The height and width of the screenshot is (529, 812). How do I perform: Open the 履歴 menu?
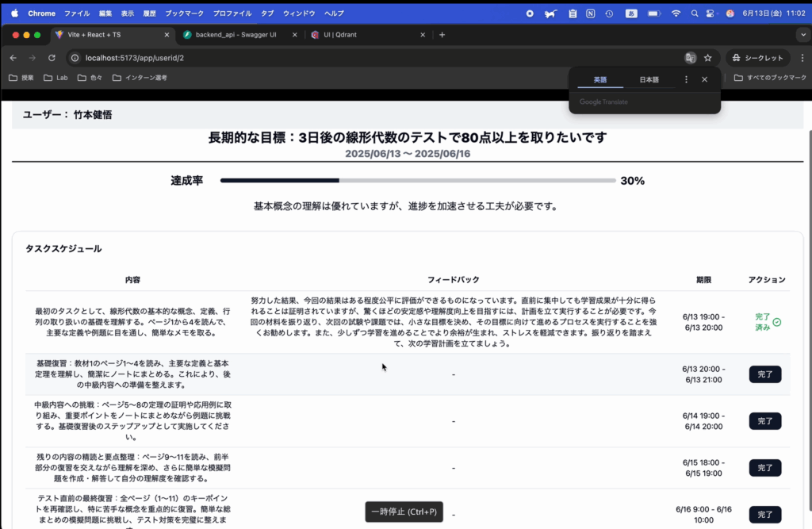pos(150,13)
